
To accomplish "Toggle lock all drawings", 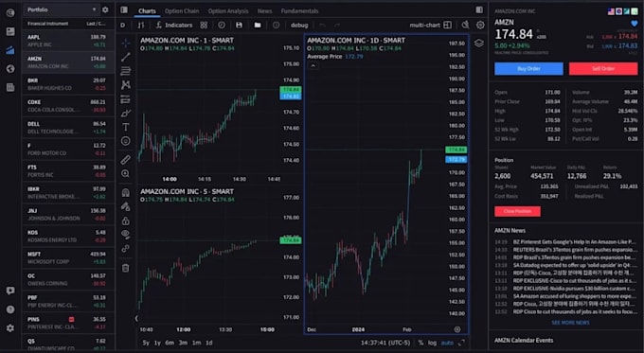I will (x=126, y=221).
